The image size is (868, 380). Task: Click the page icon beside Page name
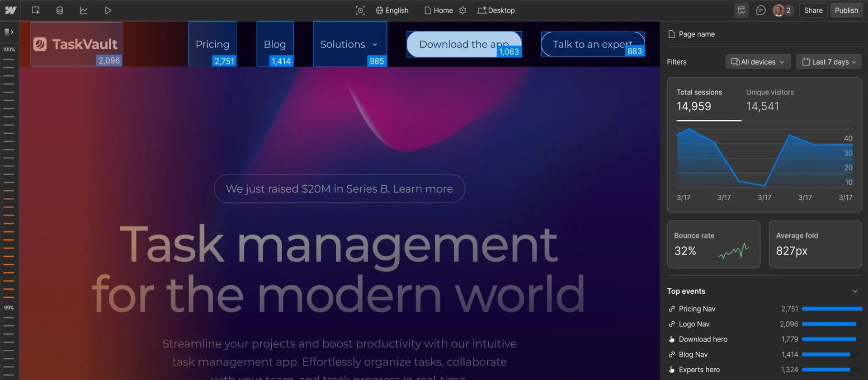[x=672, y=34]
